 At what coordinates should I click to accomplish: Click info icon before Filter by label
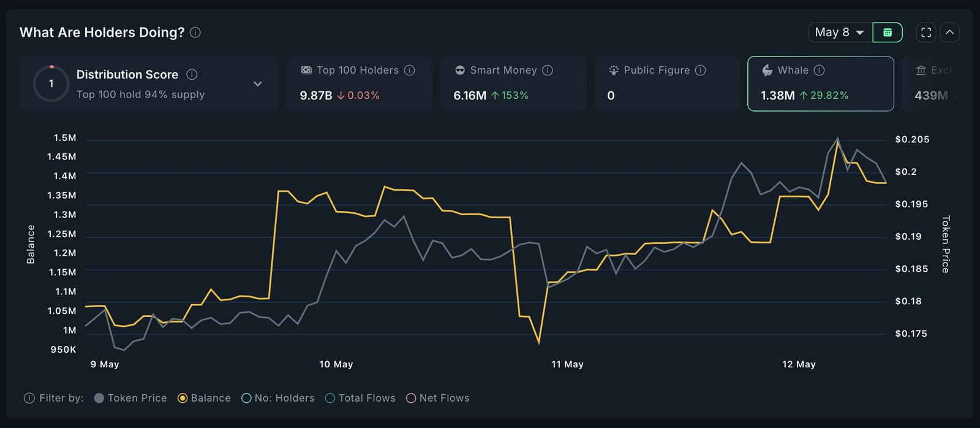coord(29,398)
